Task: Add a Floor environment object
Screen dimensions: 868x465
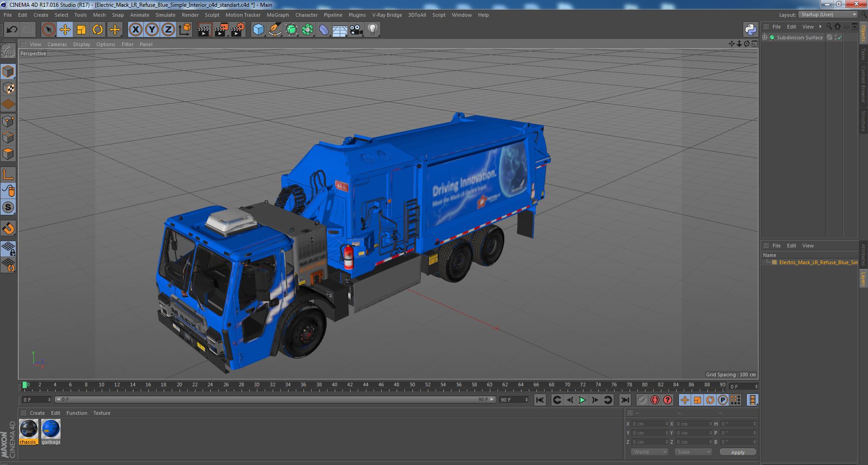Action: click(340, 30)
